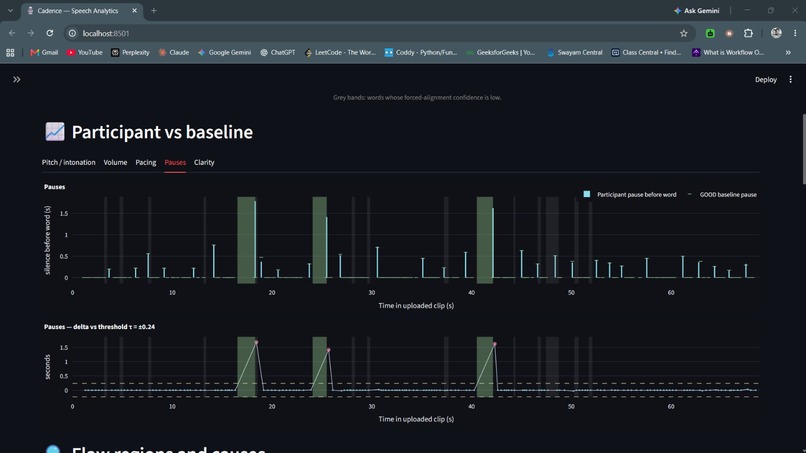
Task: Switch to the Pitch / intonation tab
Action: pyautogui.click(x=68, y=162)
